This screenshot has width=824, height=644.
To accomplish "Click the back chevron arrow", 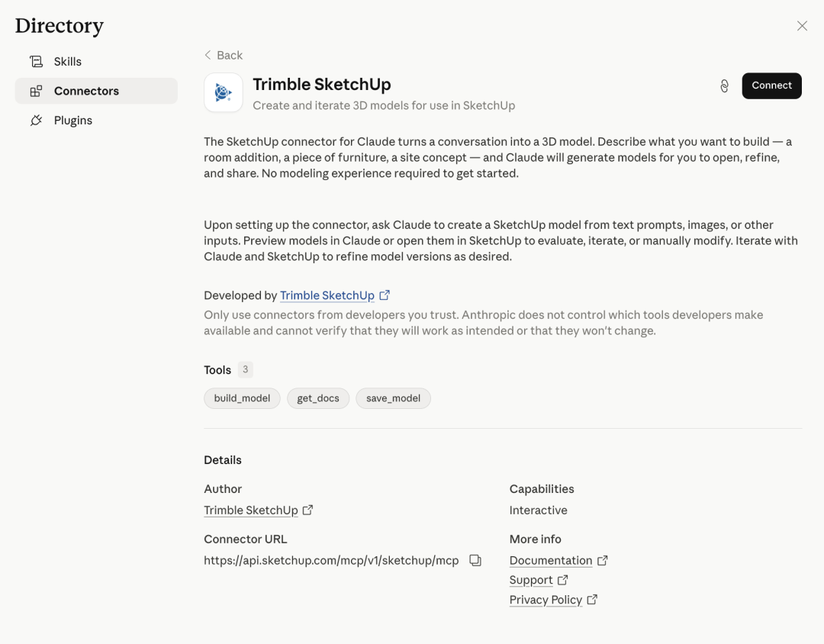I will [208, 55].
